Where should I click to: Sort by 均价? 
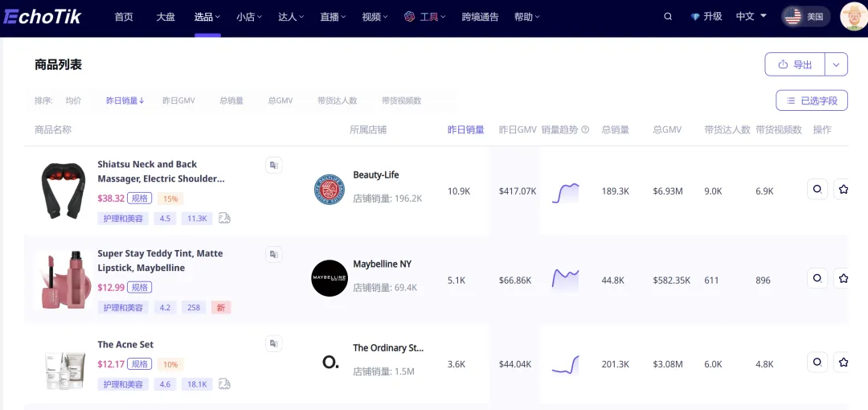[74, 100]
